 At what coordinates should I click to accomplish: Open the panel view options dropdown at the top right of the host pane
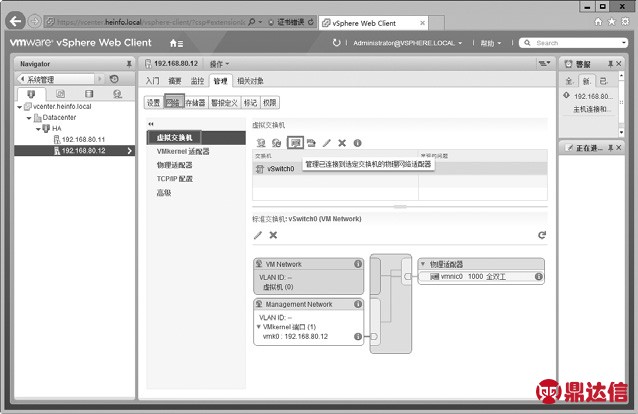point(544,63)
